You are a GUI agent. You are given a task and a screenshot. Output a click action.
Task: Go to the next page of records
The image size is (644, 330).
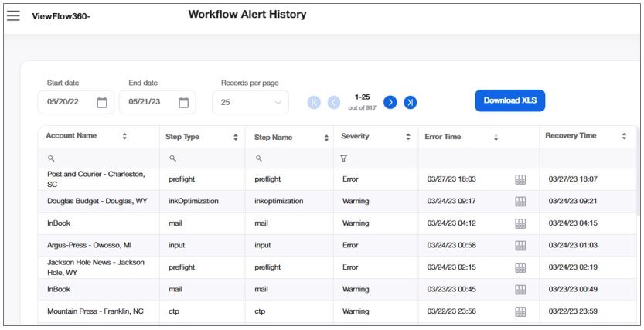click(390, 102)
